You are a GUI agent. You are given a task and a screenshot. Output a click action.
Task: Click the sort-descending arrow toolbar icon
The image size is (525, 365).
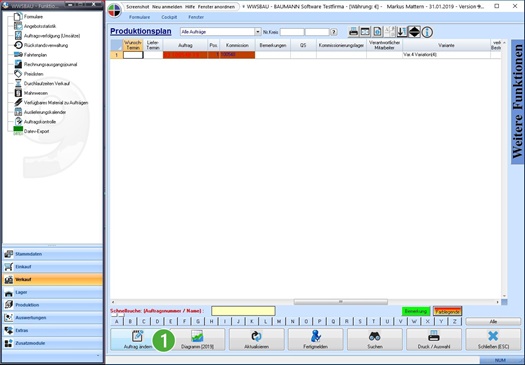[402, 32]
